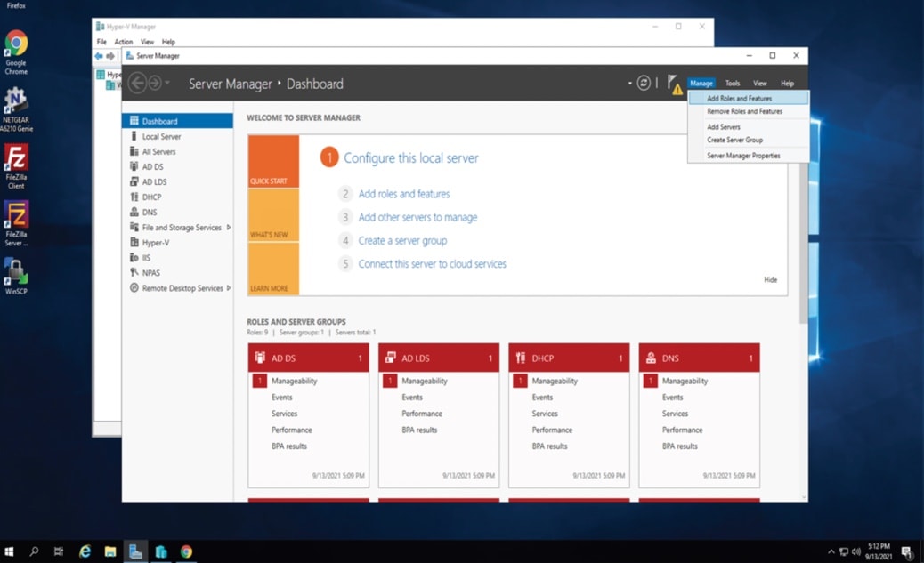Select Server Manager Properties menu item
Image resolution: width=924 pixels, height=563 pixels.
(x=743, y=156)
